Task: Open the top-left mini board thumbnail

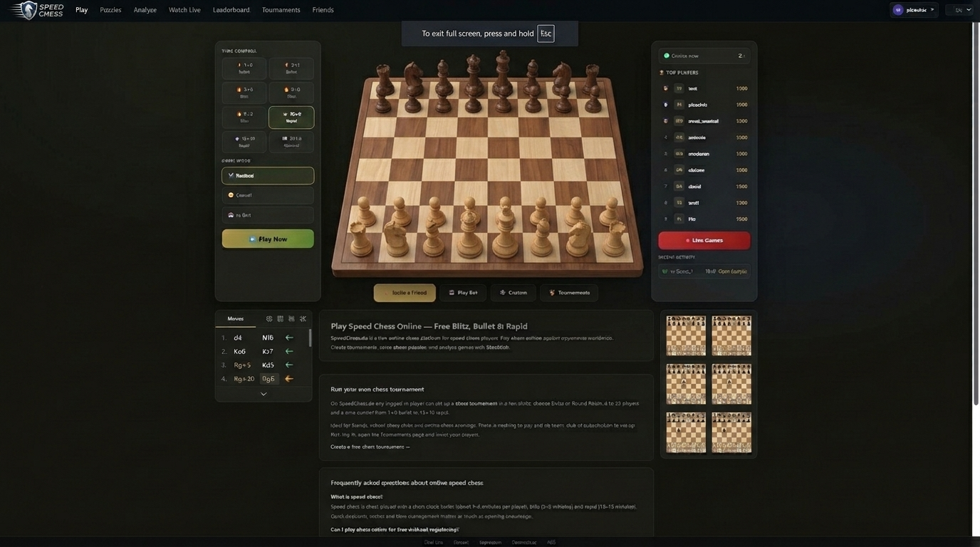Action: 686,335
